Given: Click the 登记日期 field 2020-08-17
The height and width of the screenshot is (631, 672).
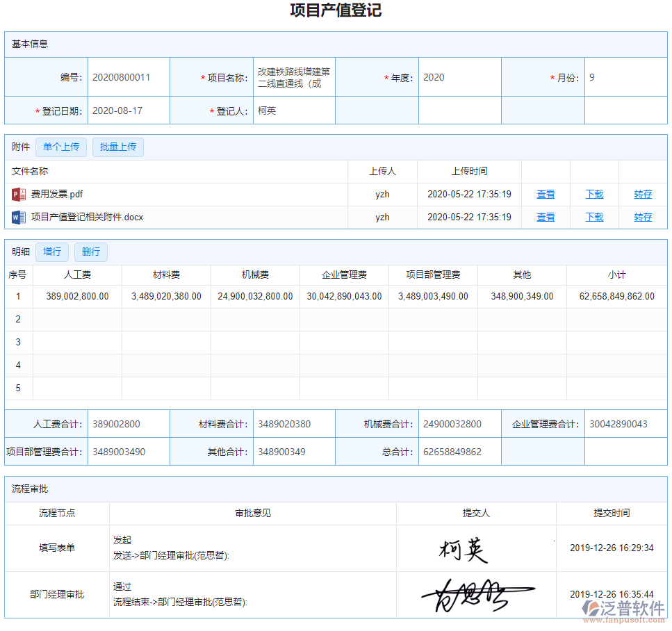Looking at the screenshot, I should coord(129,110).
